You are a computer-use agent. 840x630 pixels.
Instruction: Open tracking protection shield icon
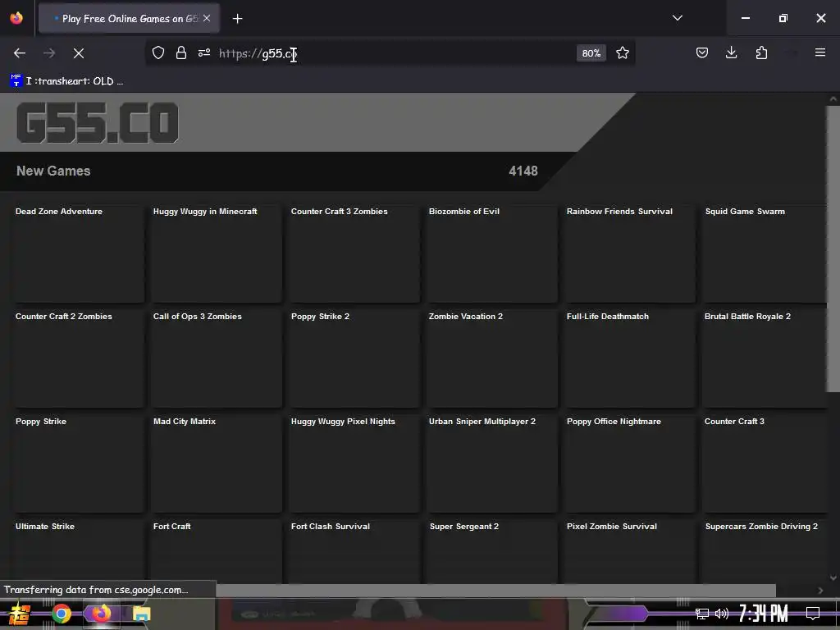point(158,53)
